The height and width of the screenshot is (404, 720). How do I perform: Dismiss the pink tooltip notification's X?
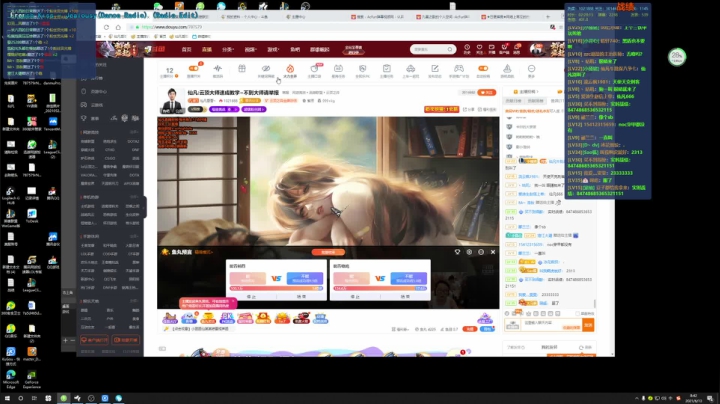pyautogui.click(x=233, y=302)
